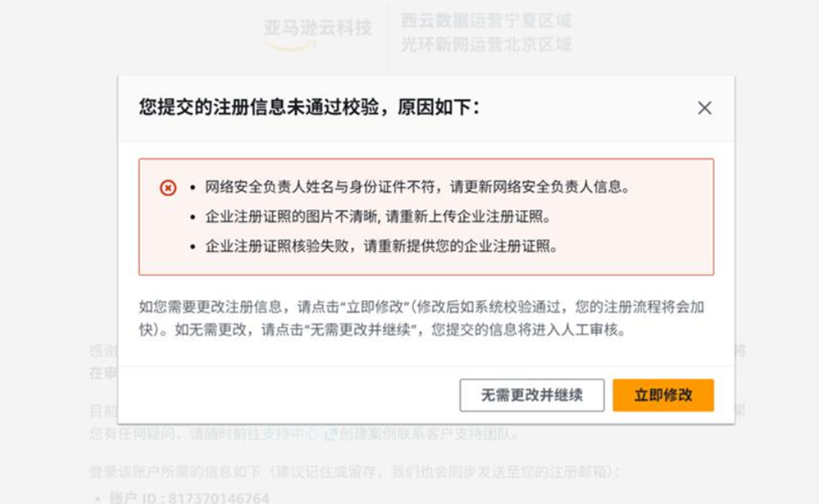The height and width of the screenshot is (504, 819).
Task: Click the red error circle icon
Action: 168,188
